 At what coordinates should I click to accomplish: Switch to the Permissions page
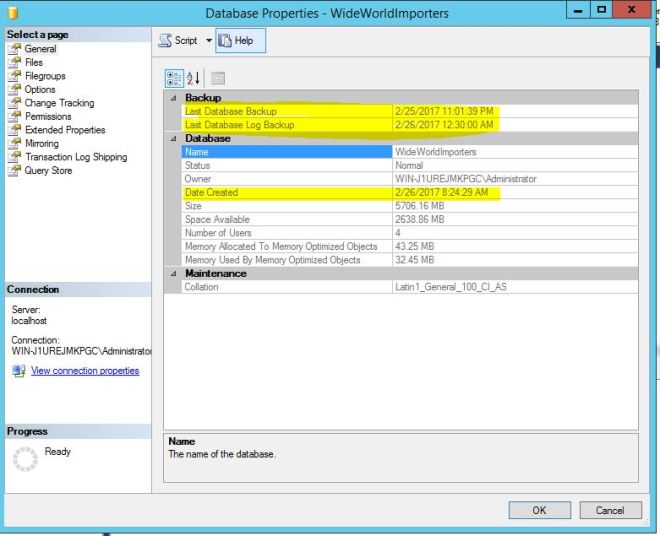pyautogui.click(x=48, y=116)
